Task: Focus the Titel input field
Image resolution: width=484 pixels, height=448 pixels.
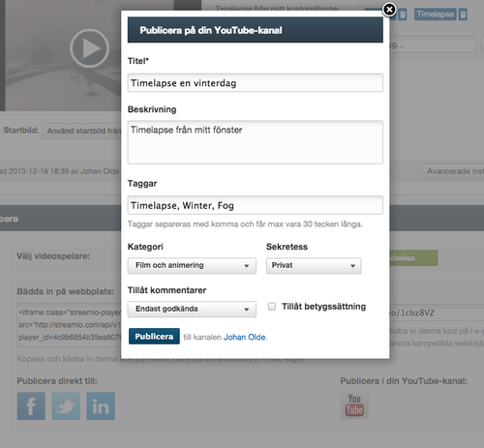Action: tap(256, 83)
